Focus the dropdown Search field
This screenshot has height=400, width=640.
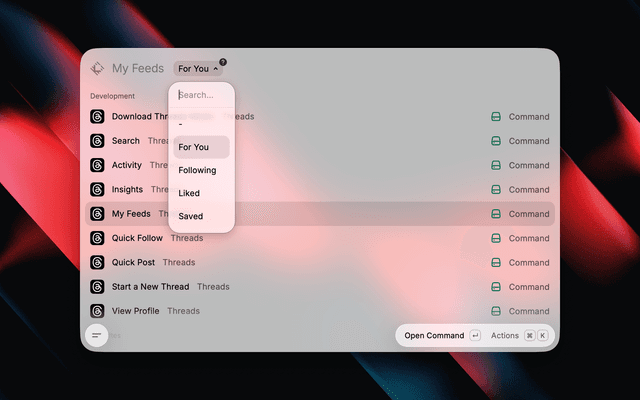202,95
